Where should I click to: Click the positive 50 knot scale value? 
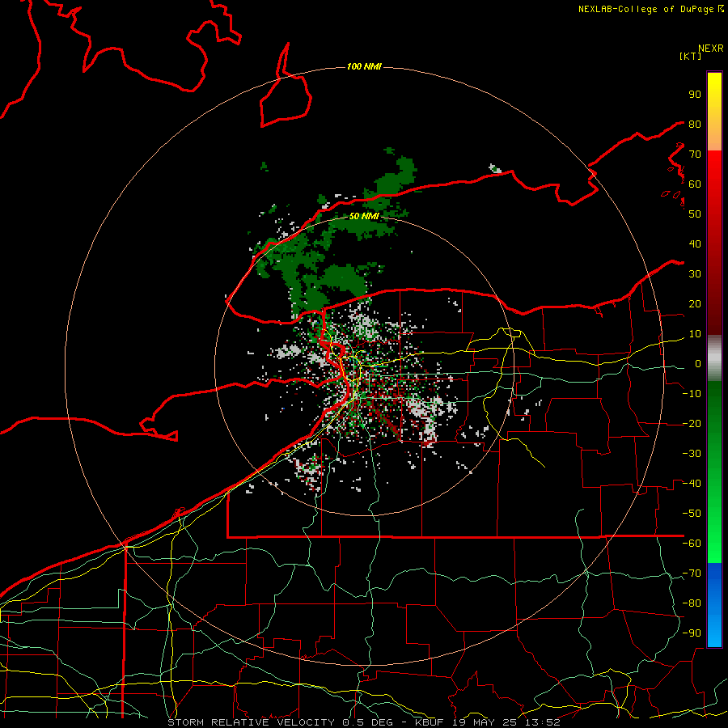point(695,214)
